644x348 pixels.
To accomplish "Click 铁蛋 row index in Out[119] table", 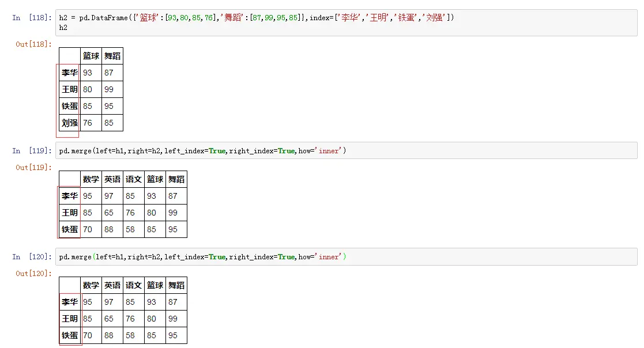I will 69,229.
